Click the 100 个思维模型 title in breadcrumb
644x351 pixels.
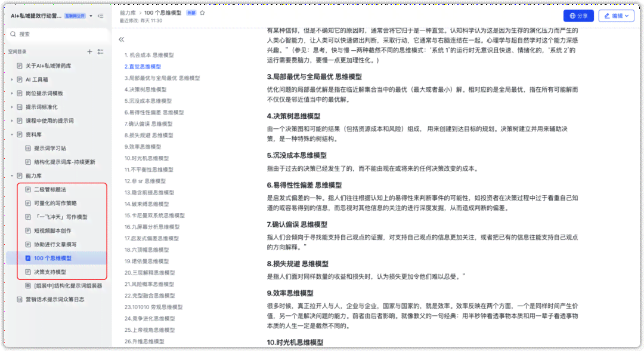click(163, 13)
